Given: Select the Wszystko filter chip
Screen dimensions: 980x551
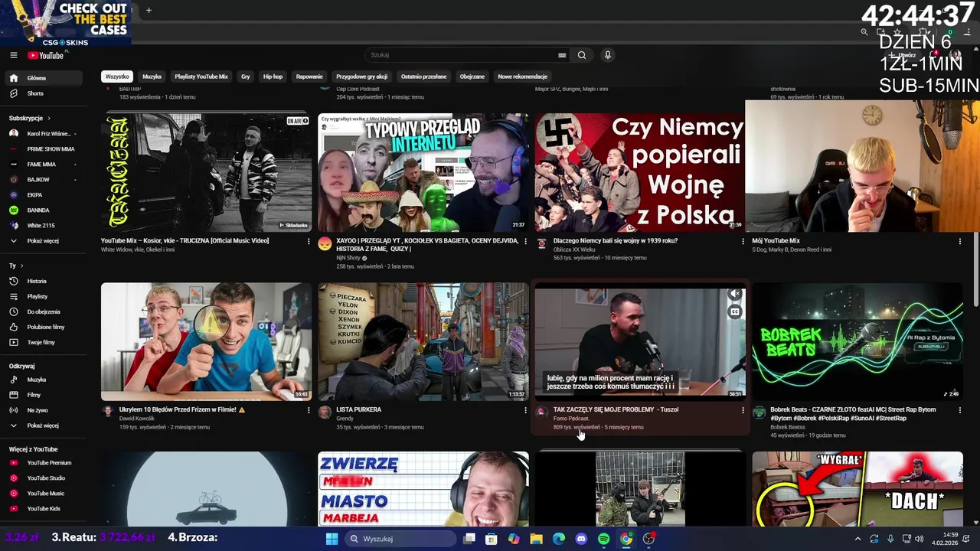Looking at the screenshot, I should 117,77.
